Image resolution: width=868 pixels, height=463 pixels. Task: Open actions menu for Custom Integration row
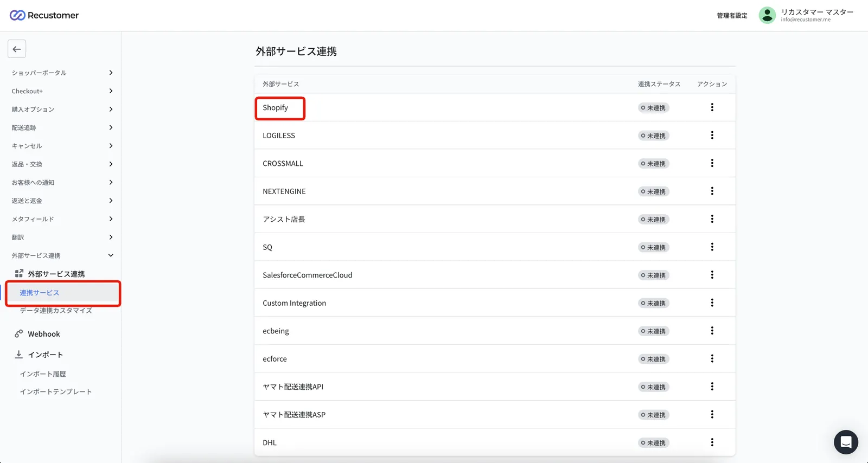click(x=712, y=303)
